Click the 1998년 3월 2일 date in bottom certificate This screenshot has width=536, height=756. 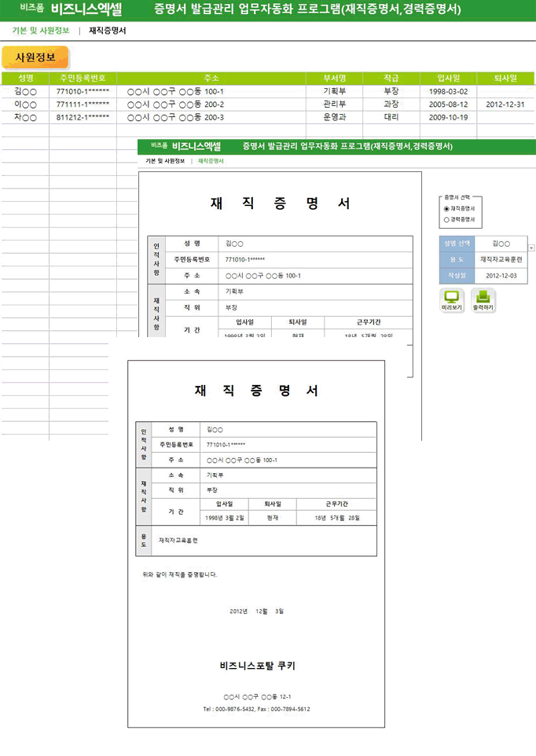tap(224, 518)
